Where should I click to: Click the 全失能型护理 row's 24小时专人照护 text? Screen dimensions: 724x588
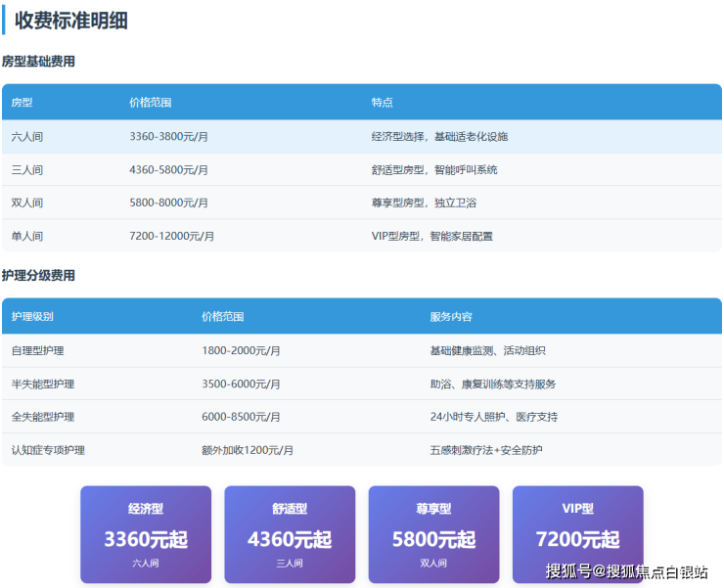click(x=493, y=417)
